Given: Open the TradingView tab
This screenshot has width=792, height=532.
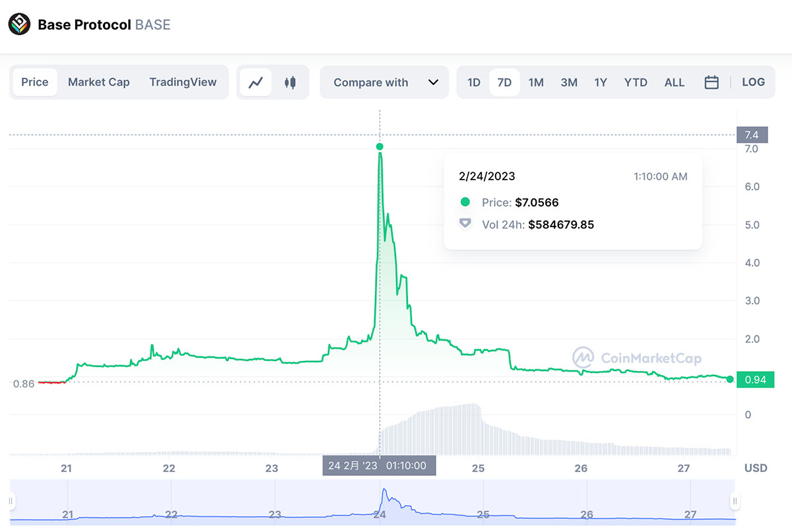Looking at the screenshot, I should (183, 83).
